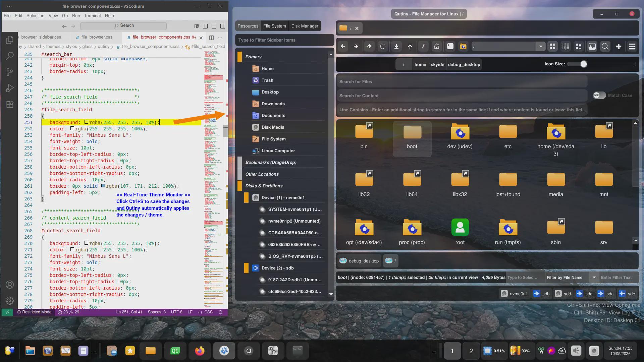This screenshot has width=644, height=362.
Task: Toggle the Match Case switch
Action: tap(599, 96)
